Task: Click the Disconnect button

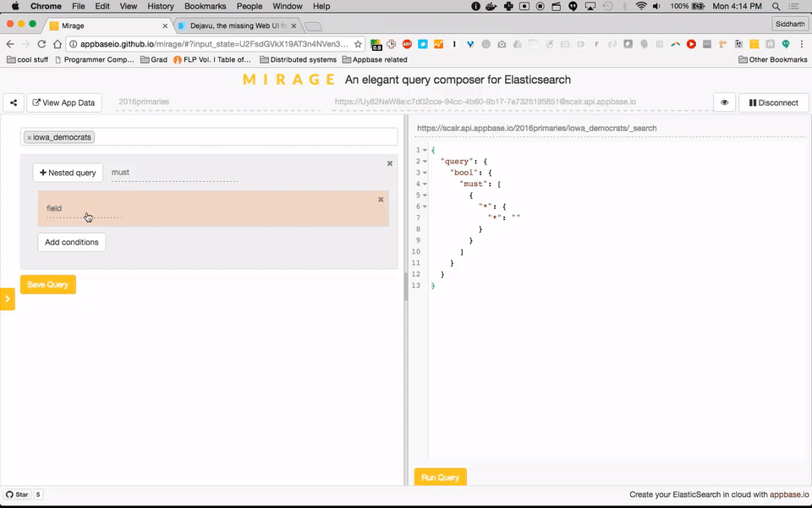Action: [x=774, y=102]
